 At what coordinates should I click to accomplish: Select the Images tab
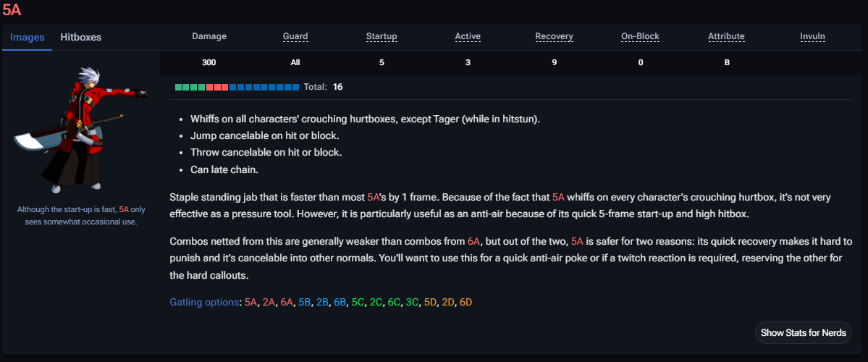(x=27, y=37)
